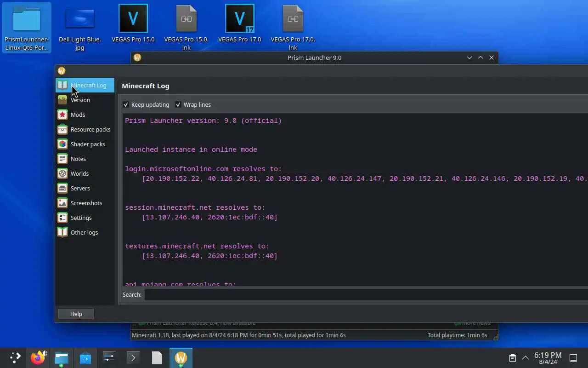
Task: Open the Screenshots page icon
Action: (x=62, y=203)
